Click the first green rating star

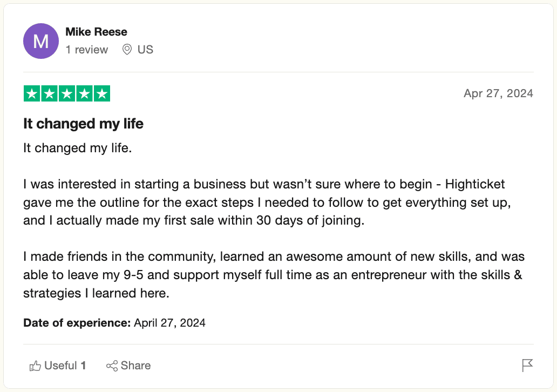coord(32,94)
